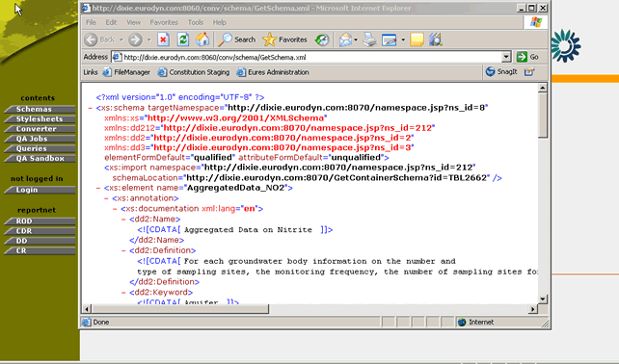Open the CR reportnet link
The width and height of the screenshot is (619, 364).
(x=40, y=250)
